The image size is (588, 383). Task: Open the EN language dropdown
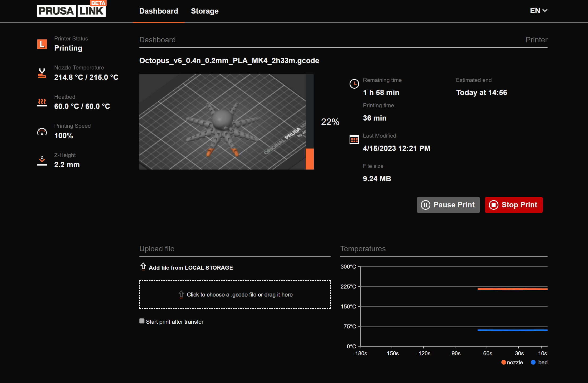539,11
